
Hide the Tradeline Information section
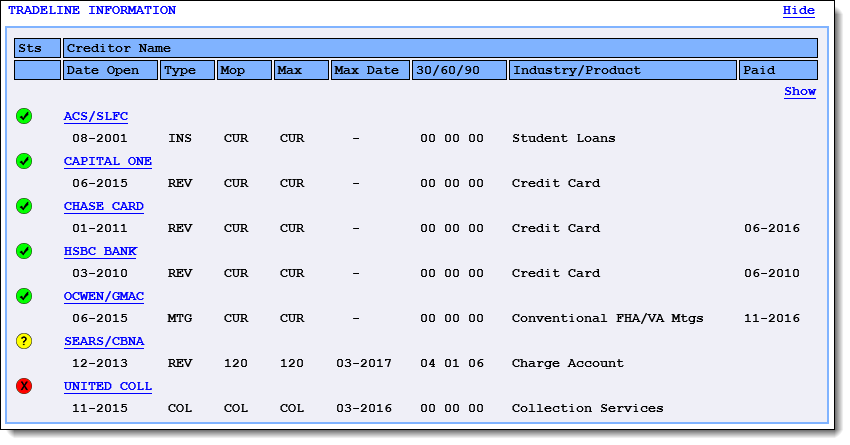(799, 11)
